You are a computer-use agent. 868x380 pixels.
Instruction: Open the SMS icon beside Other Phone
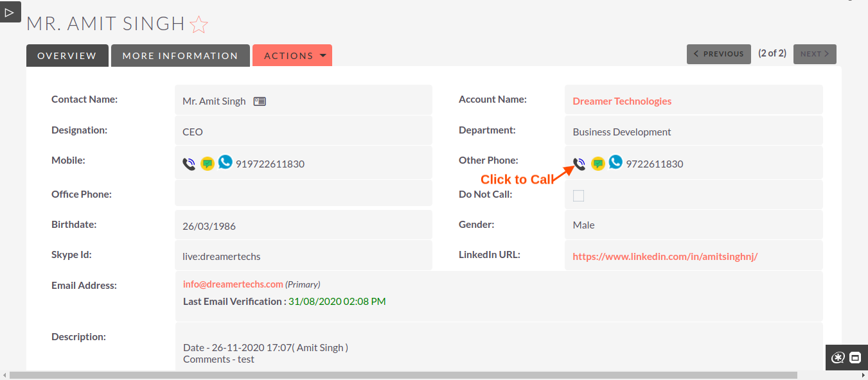coord(597,164)
